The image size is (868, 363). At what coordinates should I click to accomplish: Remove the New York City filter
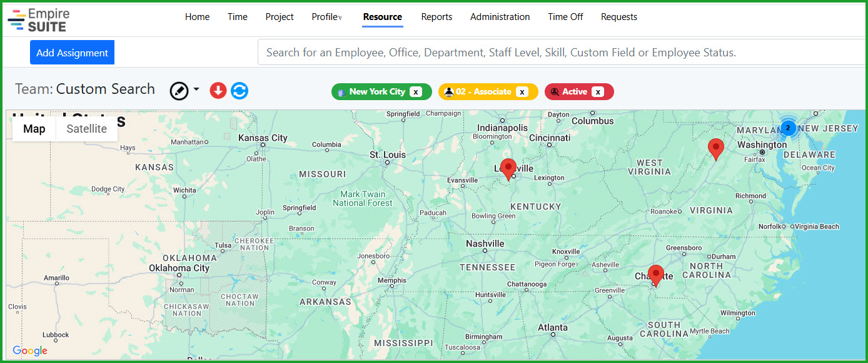(x=416, y=92)
